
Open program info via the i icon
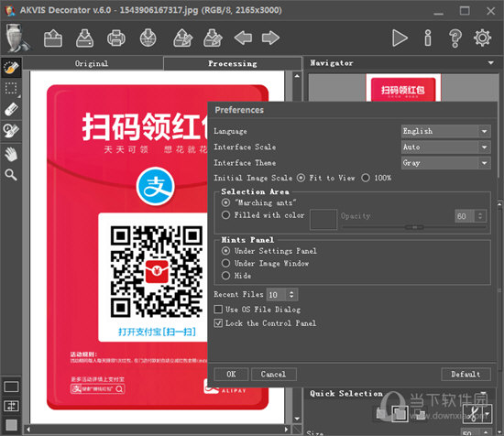(428, 38)
